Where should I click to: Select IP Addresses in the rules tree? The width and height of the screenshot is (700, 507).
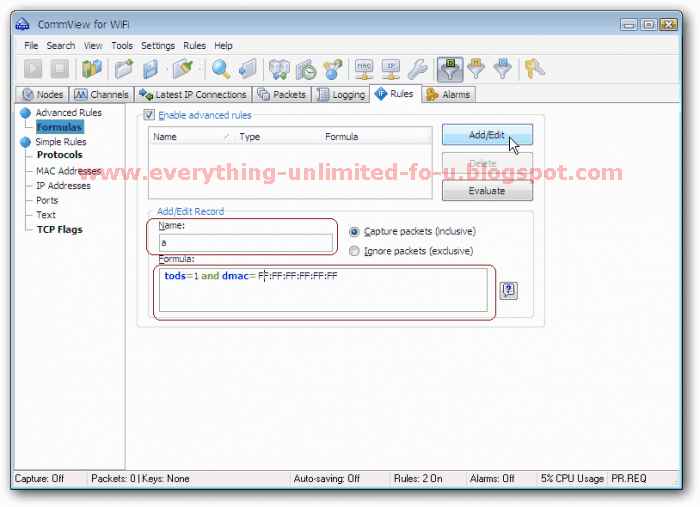[x=63, y=186]
